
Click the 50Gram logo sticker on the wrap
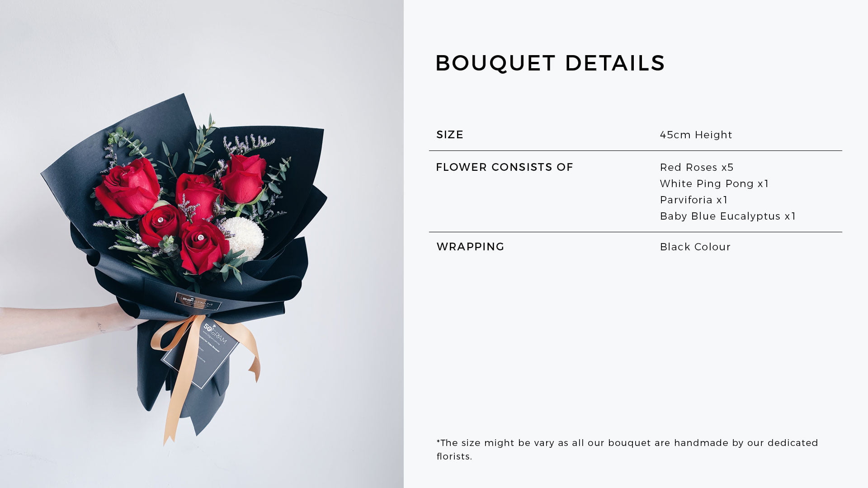click(x=198, y=302)
